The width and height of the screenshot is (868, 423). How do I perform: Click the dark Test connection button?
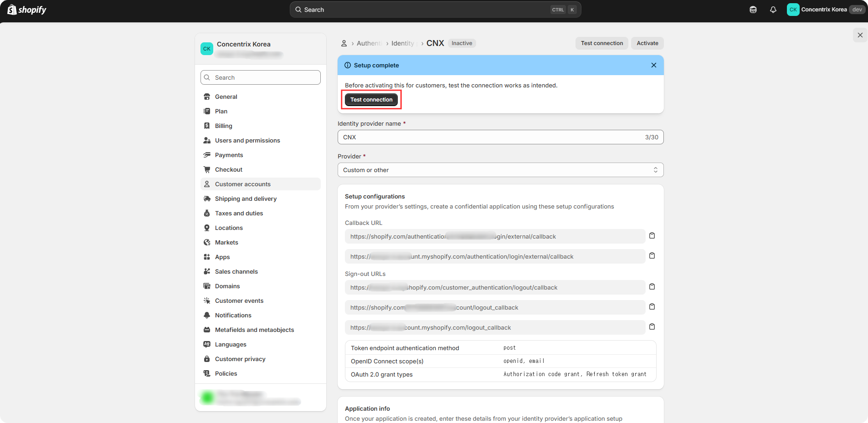coord(371,100)
